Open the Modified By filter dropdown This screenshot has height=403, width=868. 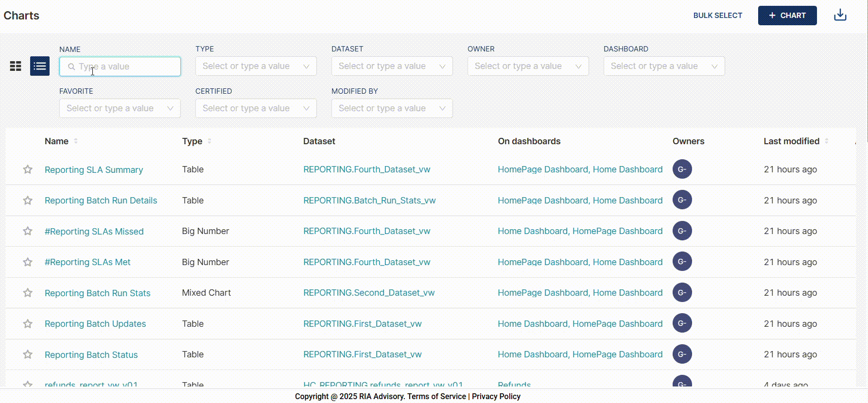tap(392, 108)
